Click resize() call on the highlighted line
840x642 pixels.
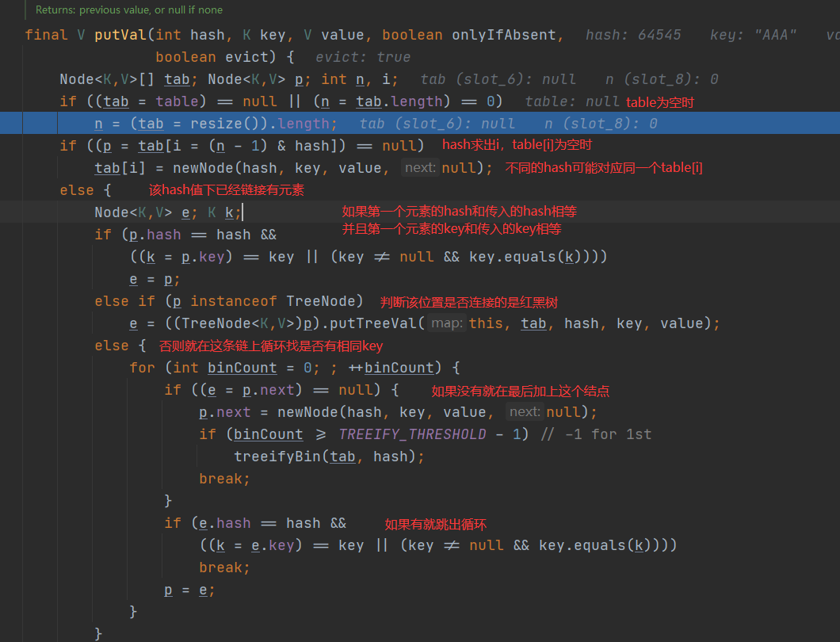pyautogui.click(x=224, y=124)
